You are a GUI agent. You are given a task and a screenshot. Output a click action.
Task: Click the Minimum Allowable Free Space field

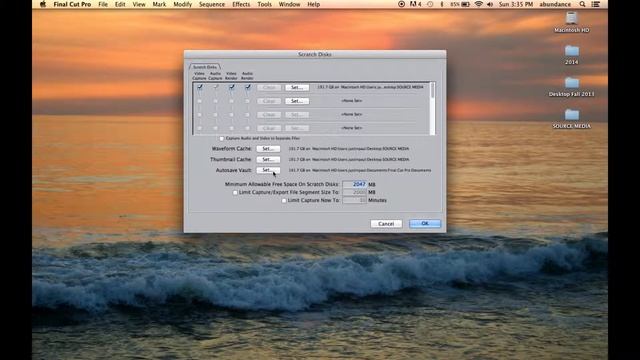pos(354,184)
